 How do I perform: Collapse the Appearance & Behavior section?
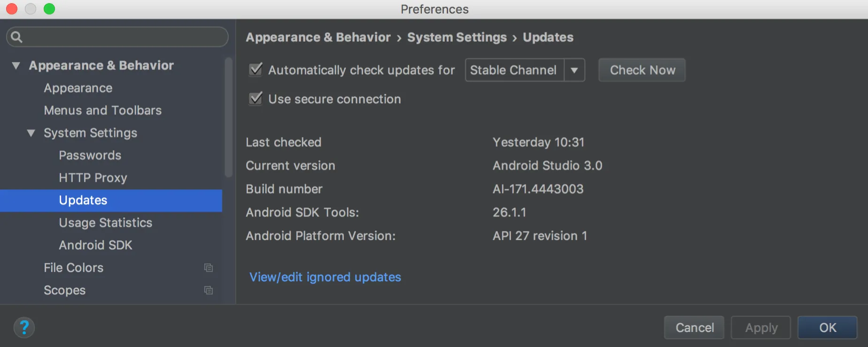point(16,66)
